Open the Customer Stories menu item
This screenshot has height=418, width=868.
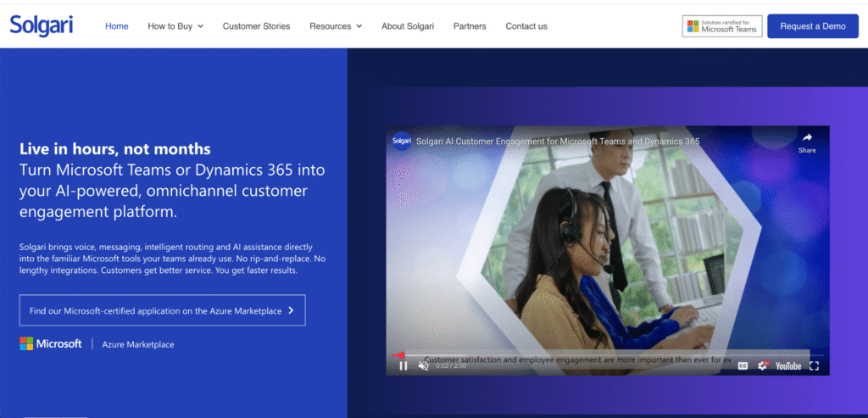(x=256, y=26)
